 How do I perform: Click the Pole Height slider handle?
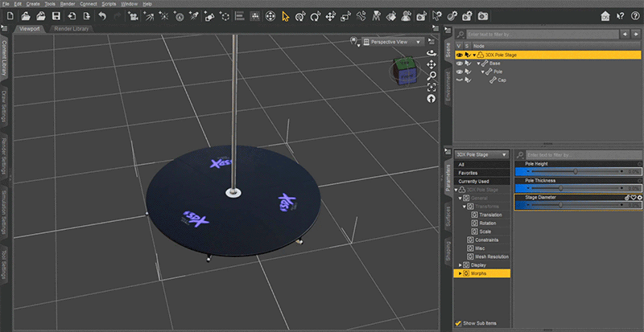[x=576, y=171]
